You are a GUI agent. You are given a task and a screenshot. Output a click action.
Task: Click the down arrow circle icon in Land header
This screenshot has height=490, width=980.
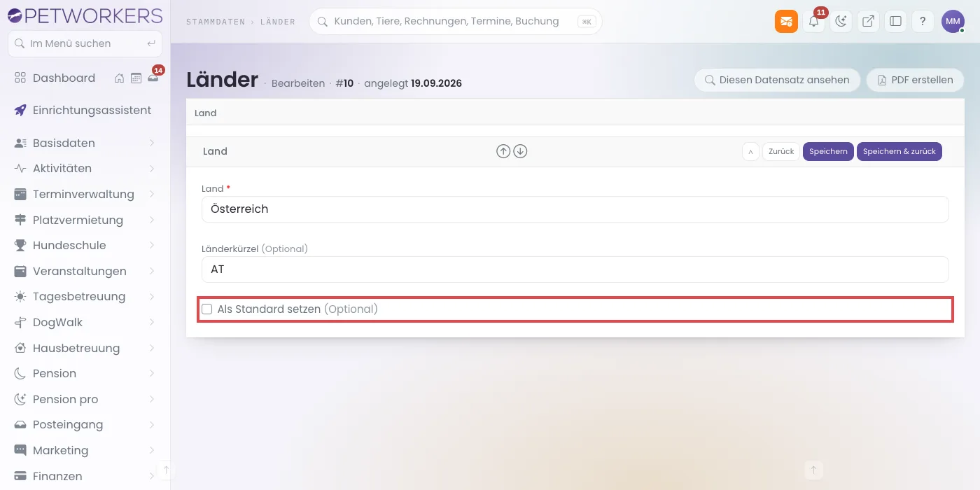point(520,151)
